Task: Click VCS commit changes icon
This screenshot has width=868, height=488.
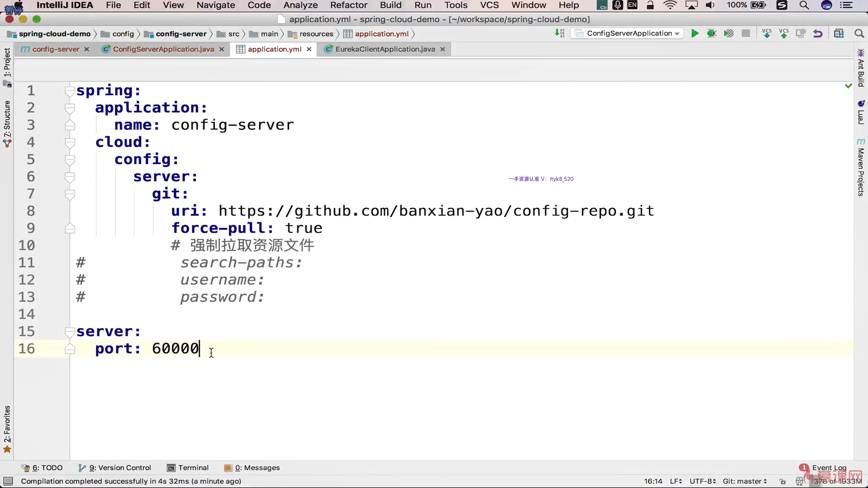Action: (x=784, y=33)
